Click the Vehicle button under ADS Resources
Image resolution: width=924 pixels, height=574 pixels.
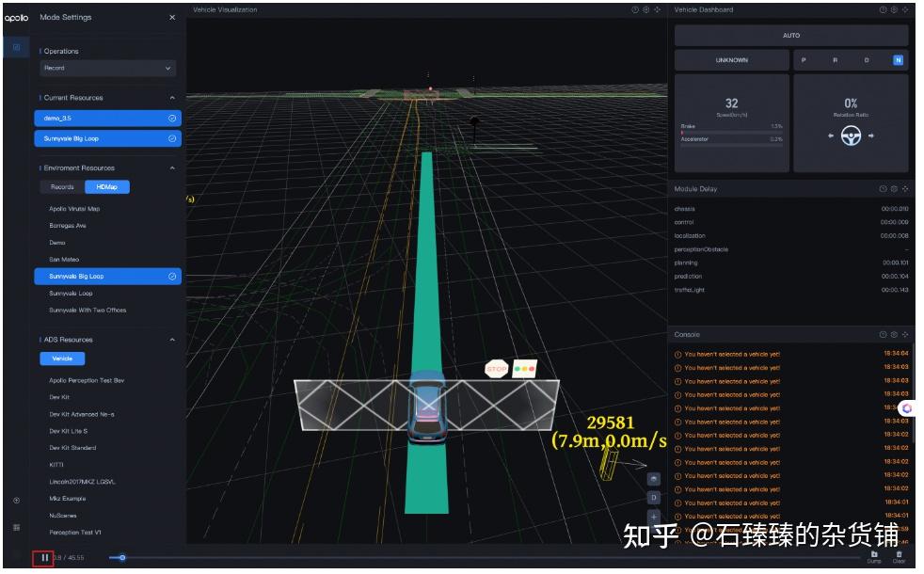tap(62, 358)
